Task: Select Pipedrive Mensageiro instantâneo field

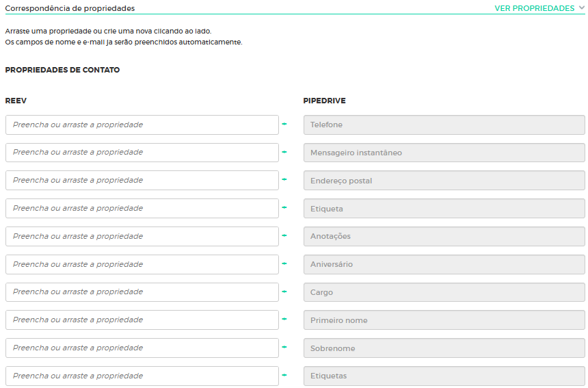Action: click(x=444, y=153)
